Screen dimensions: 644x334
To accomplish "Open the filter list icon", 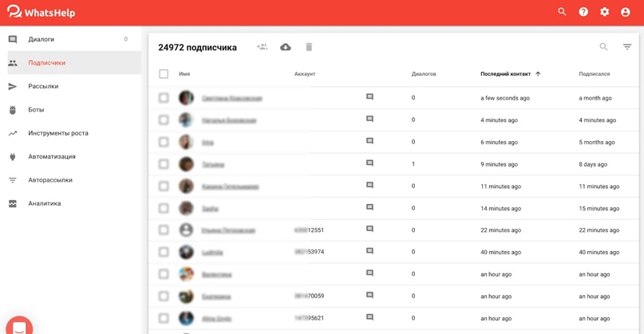I will [627, 47].
